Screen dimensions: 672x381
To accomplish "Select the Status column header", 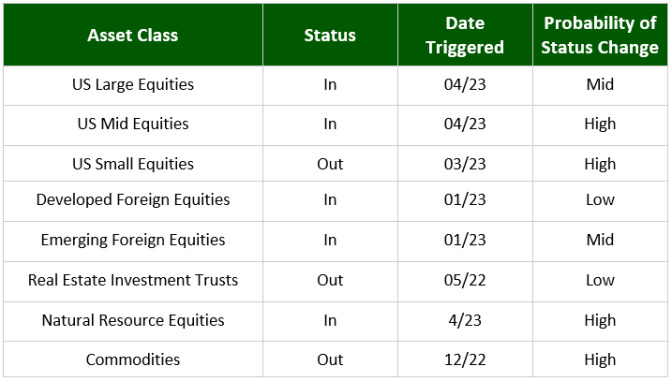I will 330,35.
